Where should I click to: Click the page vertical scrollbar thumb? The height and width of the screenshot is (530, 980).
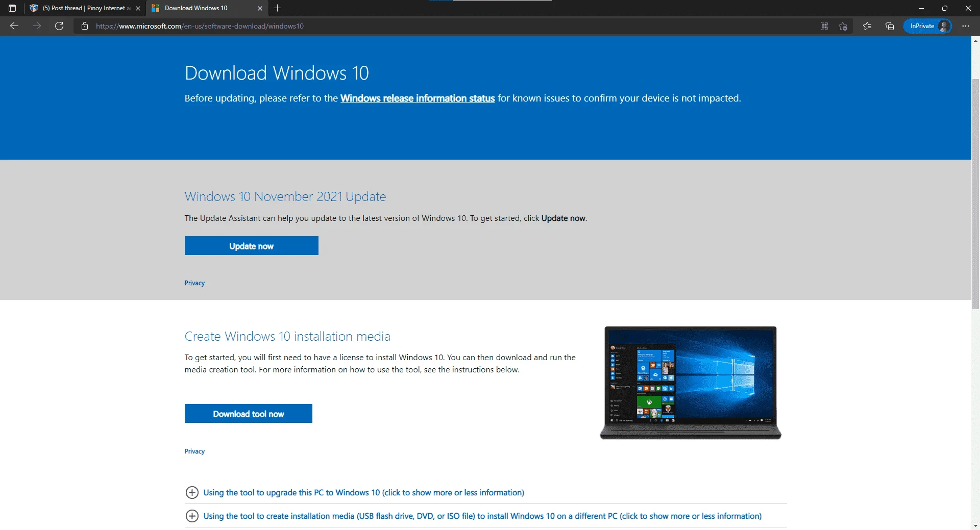(975, 194)
